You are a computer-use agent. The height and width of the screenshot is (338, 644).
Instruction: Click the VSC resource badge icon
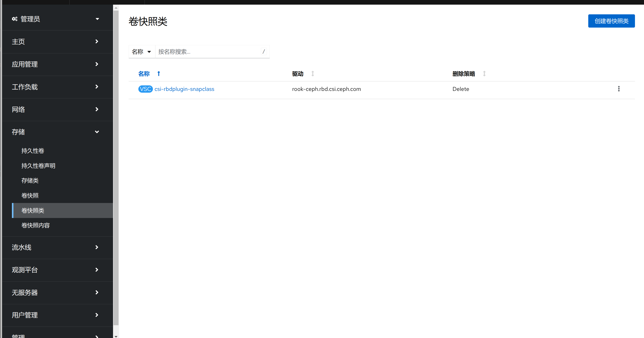[145, 89]
